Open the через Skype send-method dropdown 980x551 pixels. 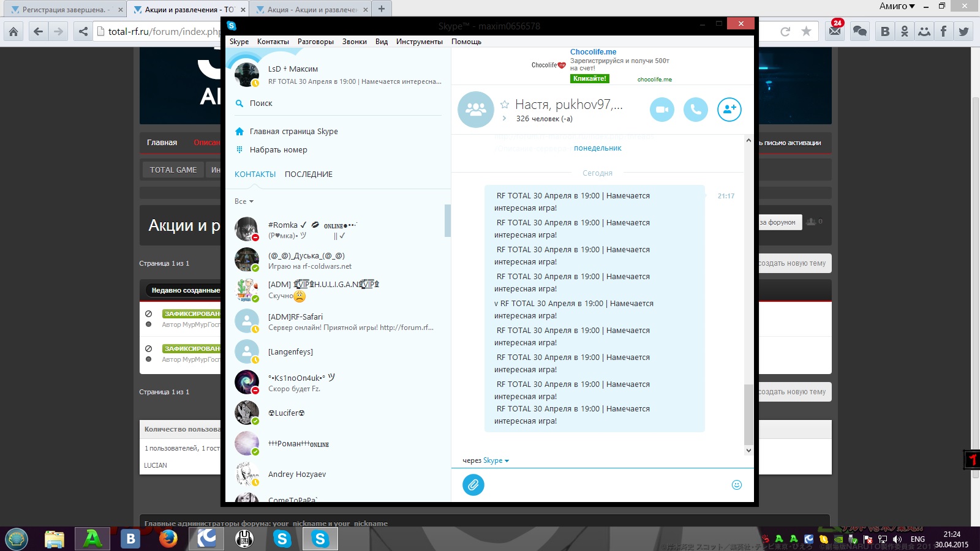pos(496,460)
